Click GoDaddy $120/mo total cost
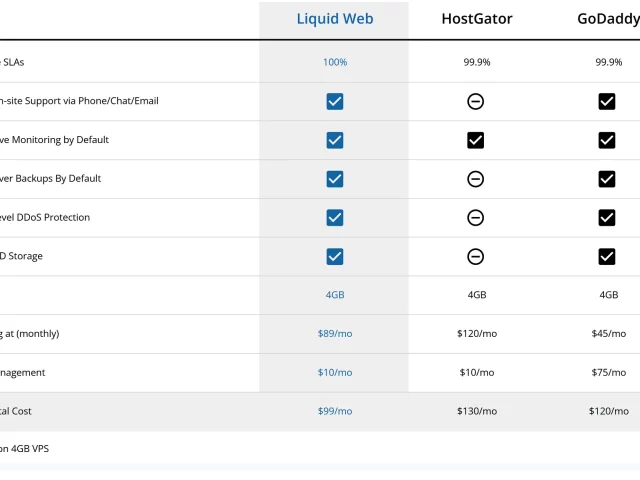 tap(609, 411)
